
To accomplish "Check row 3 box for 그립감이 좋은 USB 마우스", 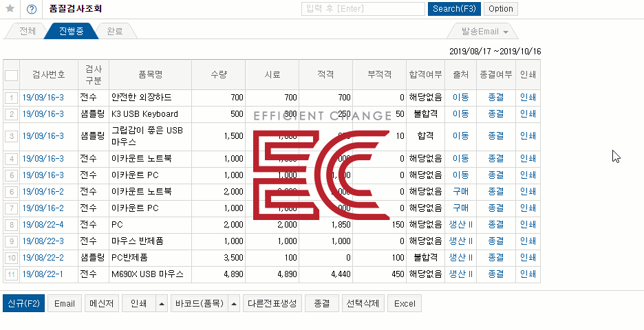I will (x=11, y=136).
